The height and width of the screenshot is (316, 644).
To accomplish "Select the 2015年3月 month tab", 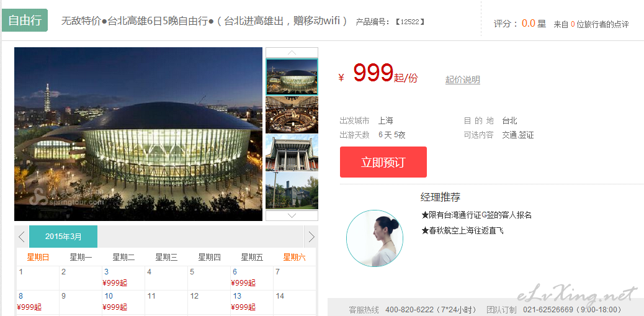I will 63,237.
